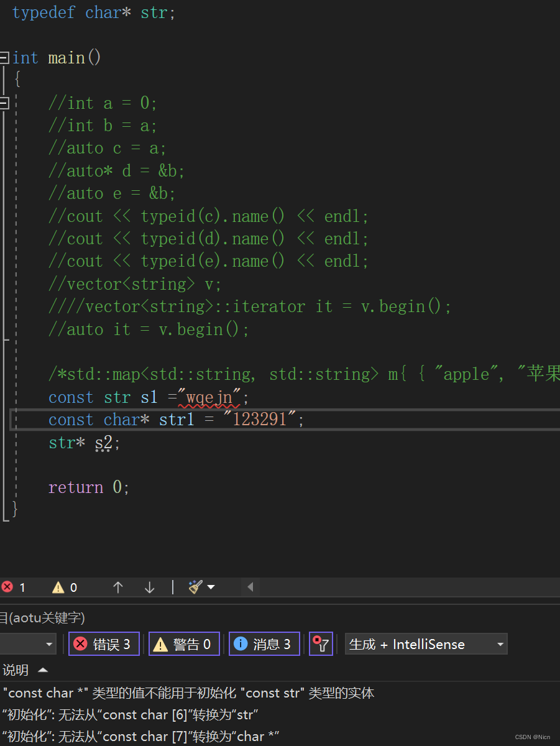The width and height of the screenshot is (560, 746).
Task: Toggle the 消息 3 messages filter button
Action: click(264, 644)
